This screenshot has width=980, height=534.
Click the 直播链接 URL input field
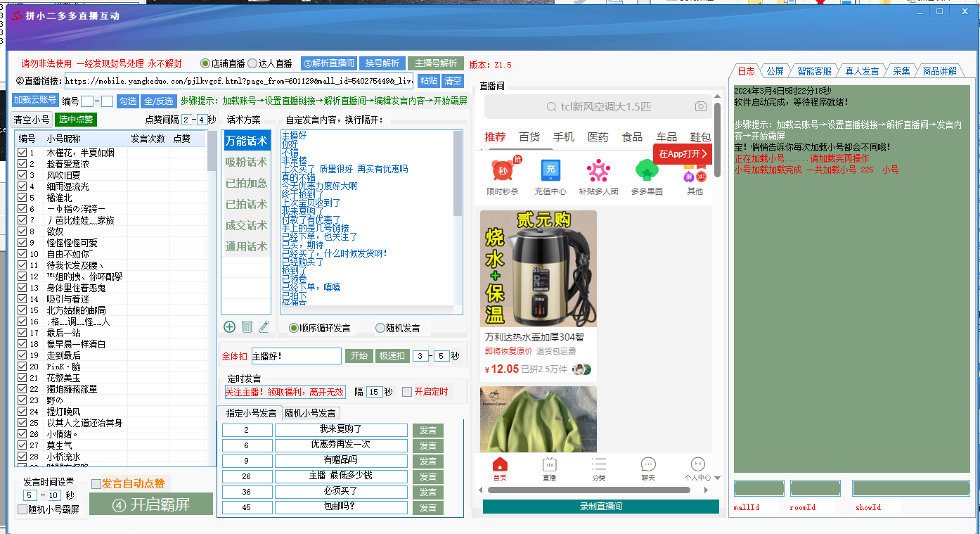pyautogui.click(x=239, y=81)
